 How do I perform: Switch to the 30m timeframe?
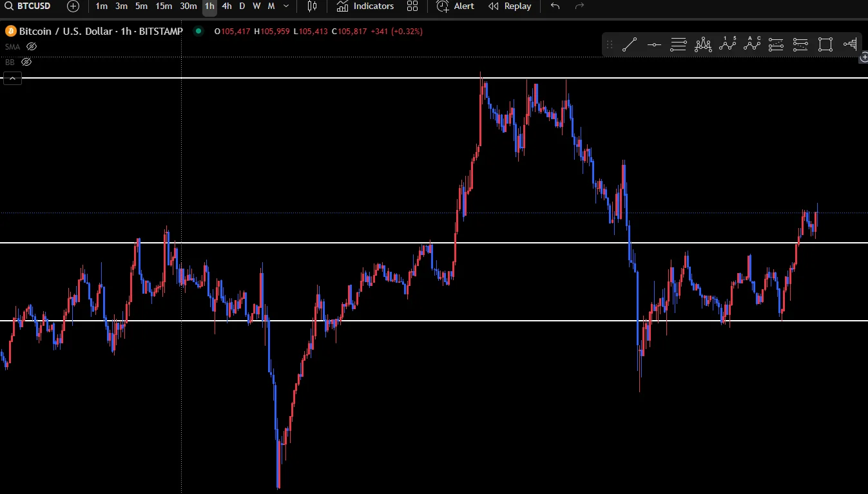tap(188, 6)
